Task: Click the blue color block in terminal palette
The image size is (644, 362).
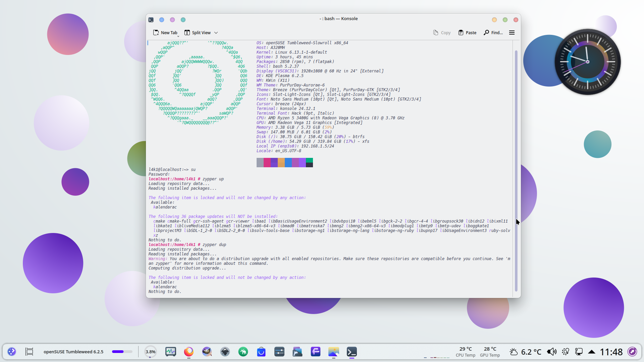Action: (x=288, y=163)
